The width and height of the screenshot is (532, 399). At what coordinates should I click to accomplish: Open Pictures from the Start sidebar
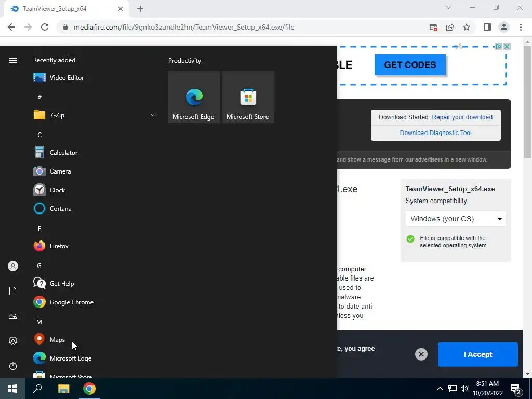coord(13,316)
